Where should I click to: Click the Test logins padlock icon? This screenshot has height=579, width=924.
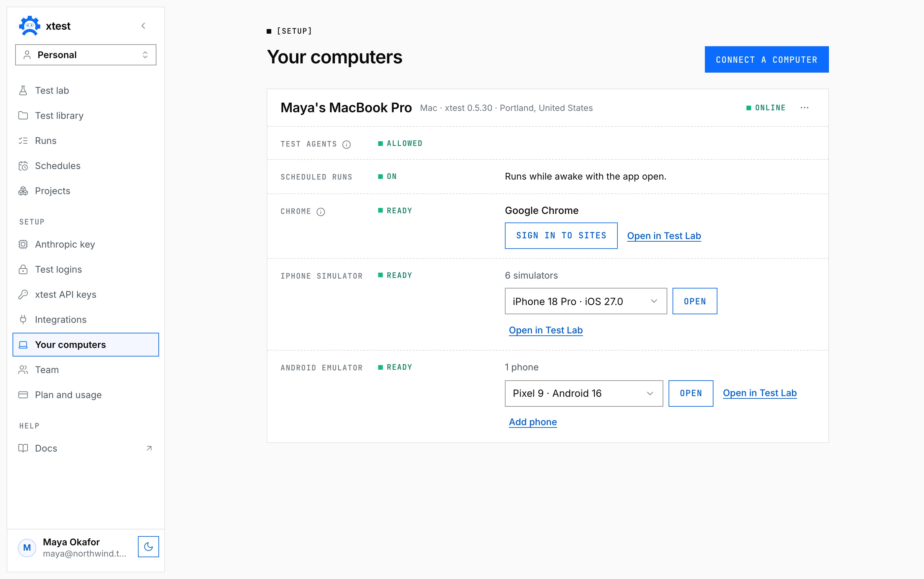click(23, 269)
